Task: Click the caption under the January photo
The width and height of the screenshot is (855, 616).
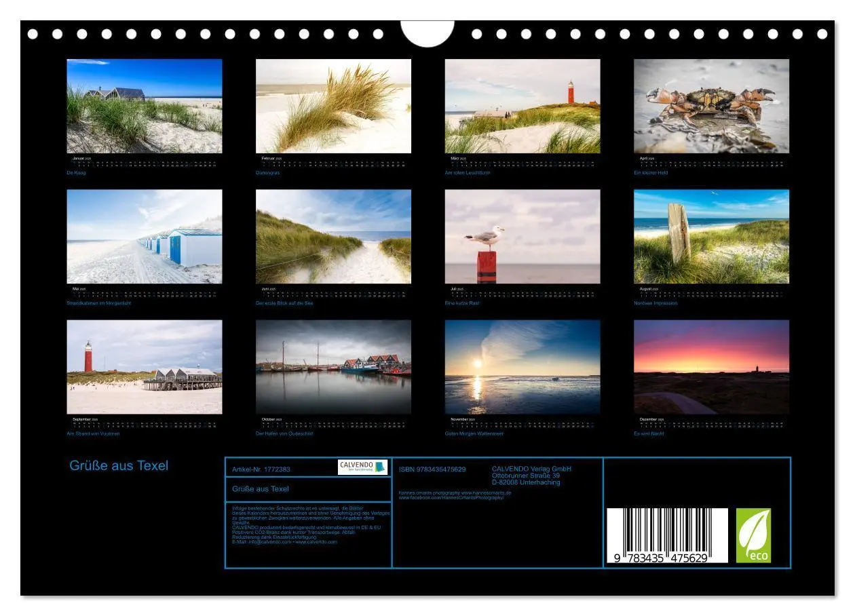Action: [x=77, y=173]
